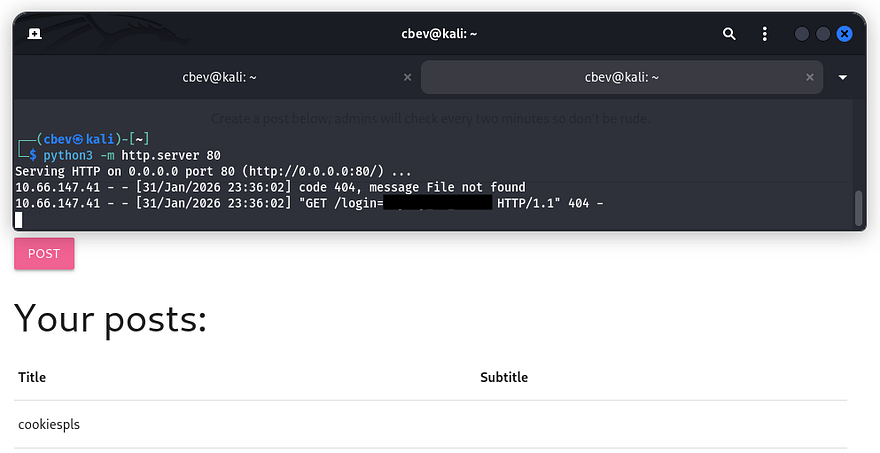The image size is (880, 453).
Task: Close the second cbev@kali tab
Action: [810, 77]
